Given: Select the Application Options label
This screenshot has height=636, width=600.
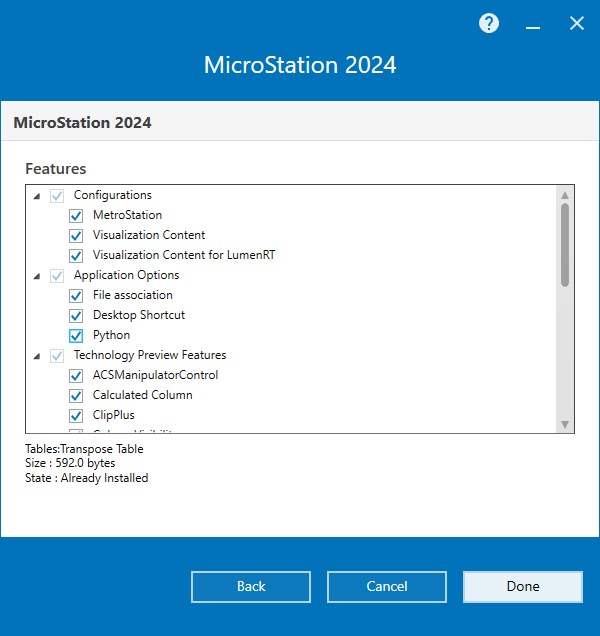Looking at the screenshot, I should pyautogui.click(x=126, y=275).
